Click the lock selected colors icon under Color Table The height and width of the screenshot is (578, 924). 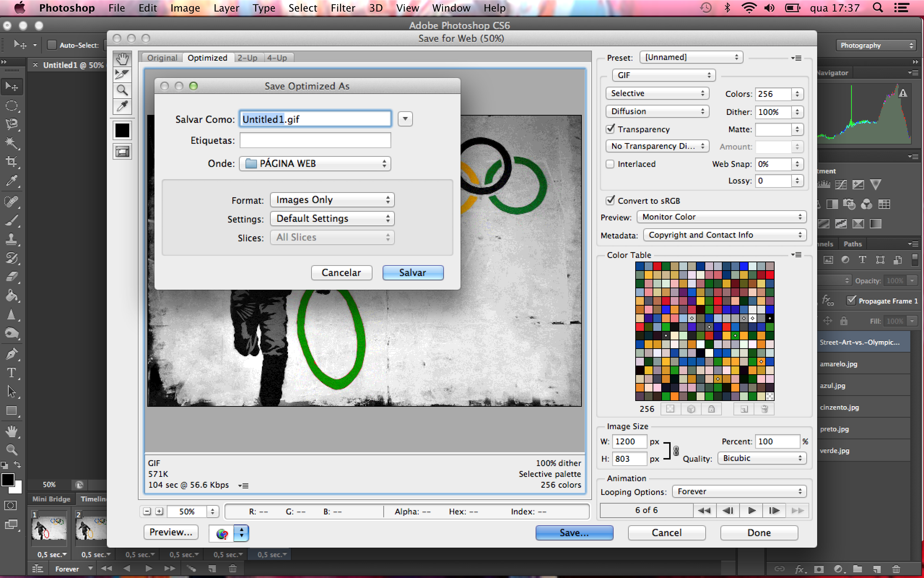(x=711, y=409)
